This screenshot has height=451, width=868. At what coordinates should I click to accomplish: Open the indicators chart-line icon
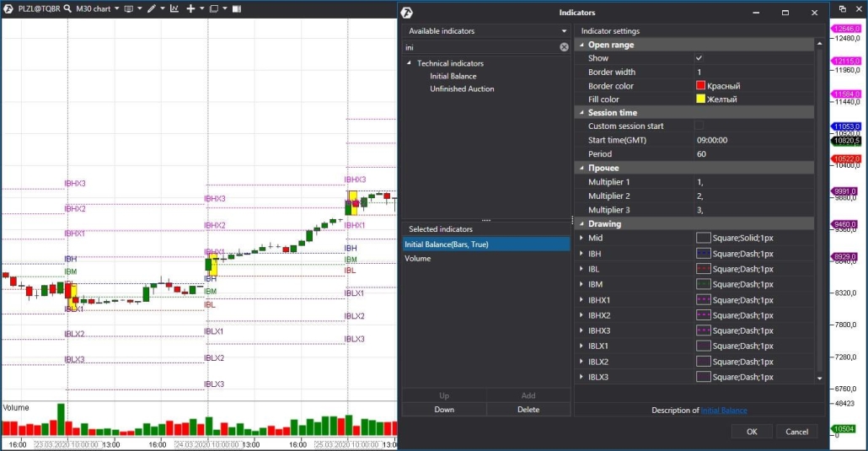coord(174,9)
